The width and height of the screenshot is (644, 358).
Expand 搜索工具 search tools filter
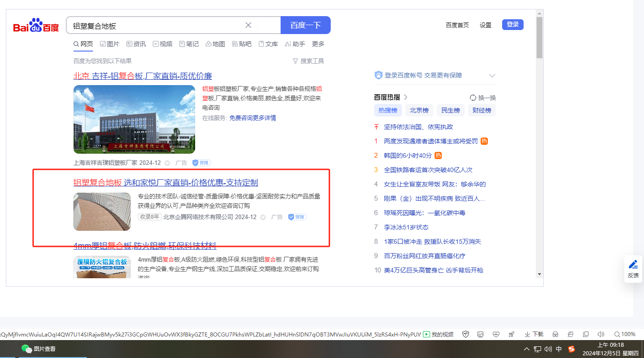(x=308, y=61)
